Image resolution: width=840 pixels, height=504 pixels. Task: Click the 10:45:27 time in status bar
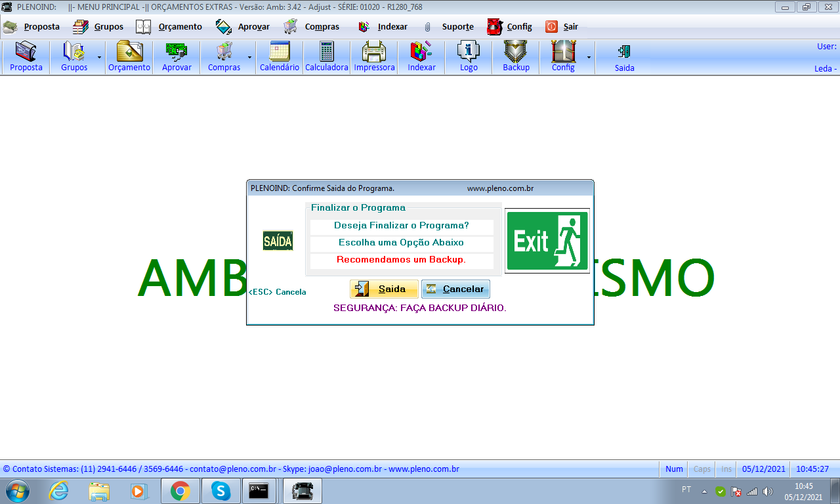pyautogui.click(x=812, y=469)
